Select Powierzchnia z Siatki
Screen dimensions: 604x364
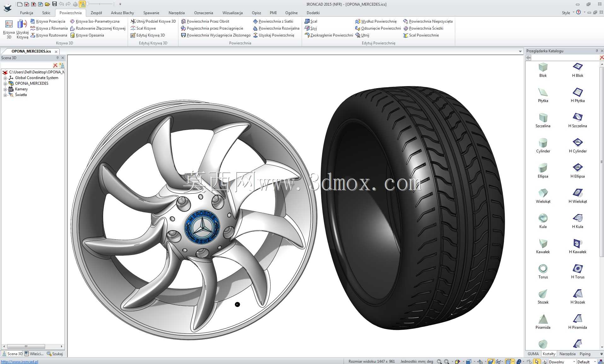point(273,21)
